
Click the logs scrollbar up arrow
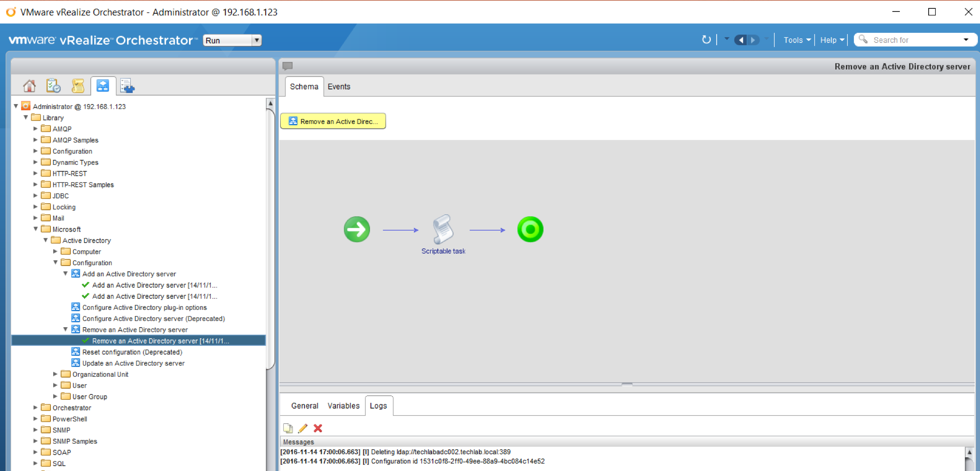click(x=969, y=452)
